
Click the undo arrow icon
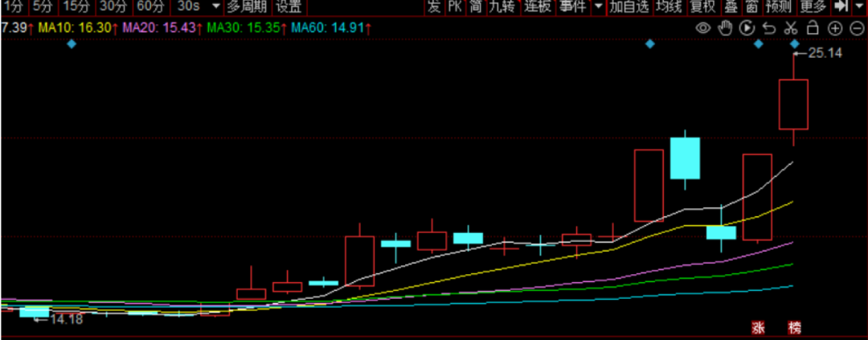pyautogui.click(x=768, y=27)
